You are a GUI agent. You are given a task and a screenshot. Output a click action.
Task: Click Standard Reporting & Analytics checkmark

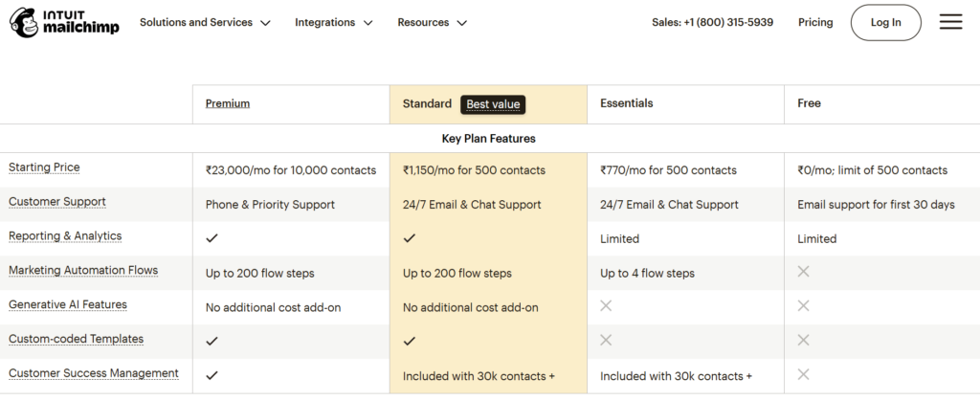point(410,238)
